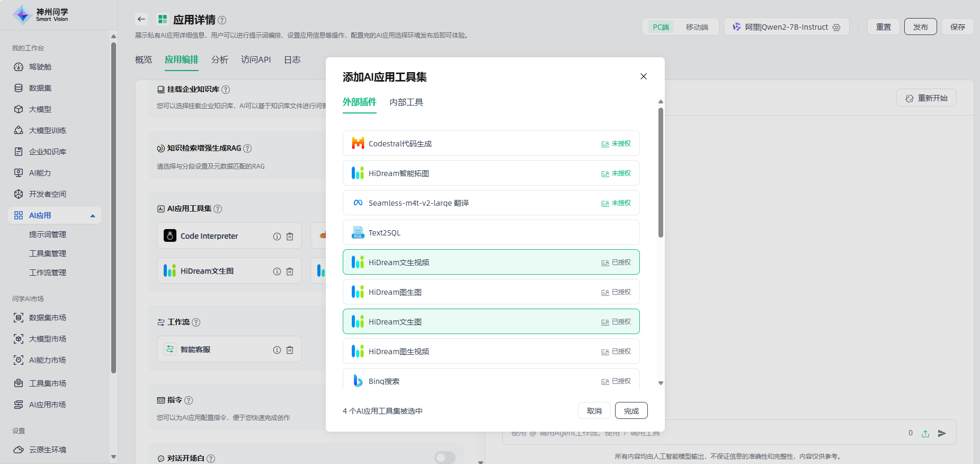
Task: Click the 企业知识库 sidebar icon
Action: (x=19, y=152)
